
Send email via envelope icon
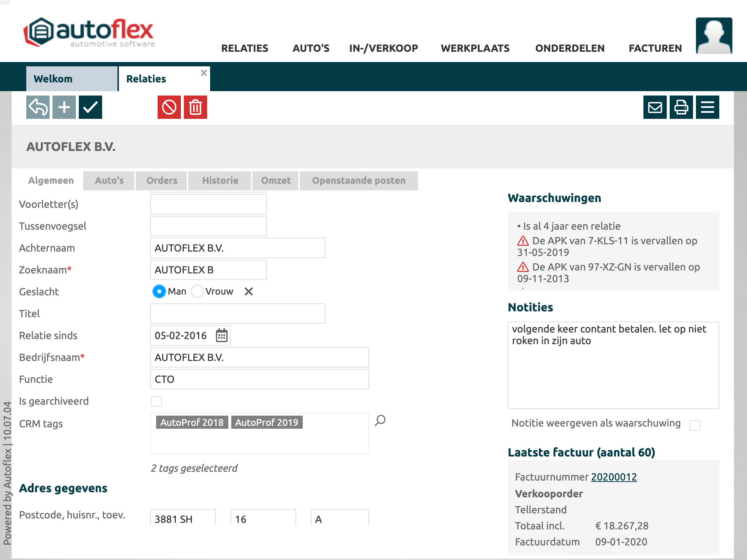[655, 107]
